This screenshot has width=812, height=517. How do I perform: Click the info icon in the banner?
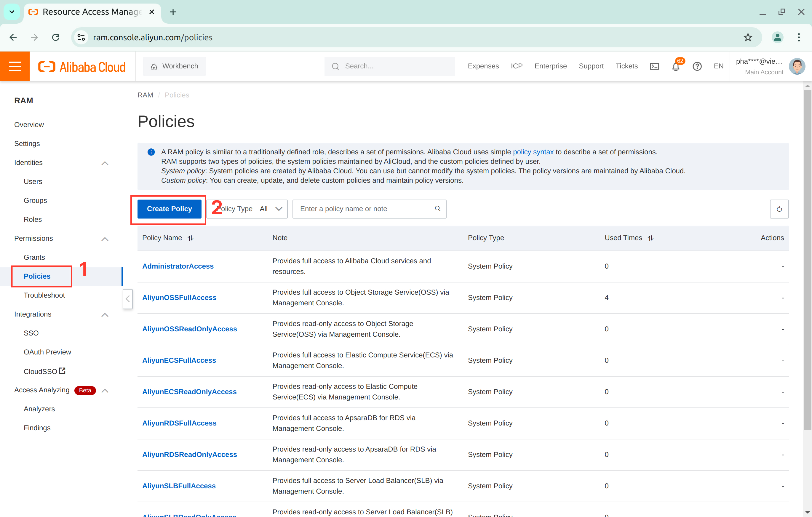[x=151, y=152]
